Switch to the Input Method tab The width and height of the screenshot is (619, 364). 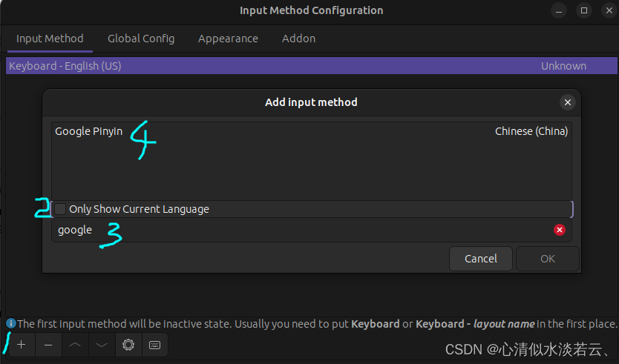50,39
